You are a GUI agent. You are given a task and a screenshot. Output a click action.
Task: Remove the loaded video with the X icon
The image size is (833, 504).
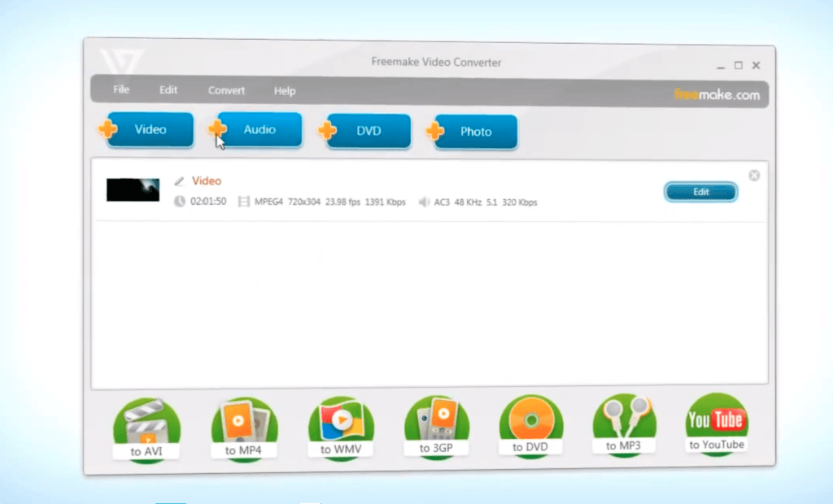(754, 175)
